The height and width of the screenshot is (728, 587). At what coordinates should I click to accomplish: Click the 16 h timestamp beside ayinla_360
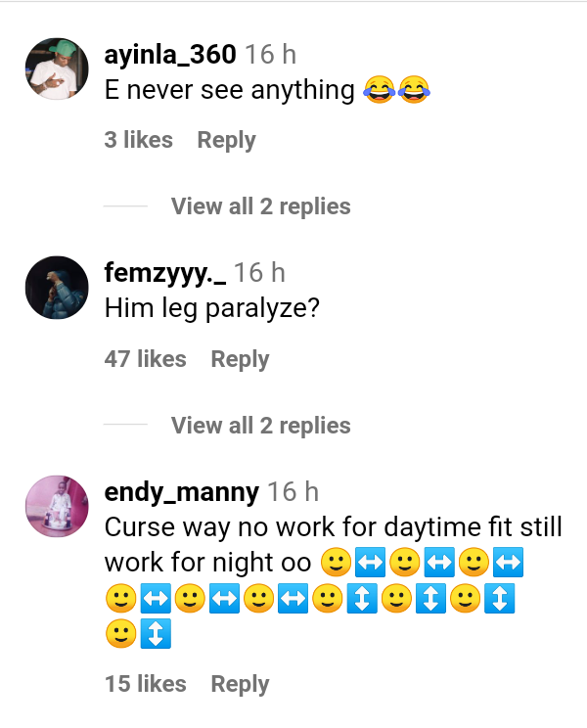[270, 54]
